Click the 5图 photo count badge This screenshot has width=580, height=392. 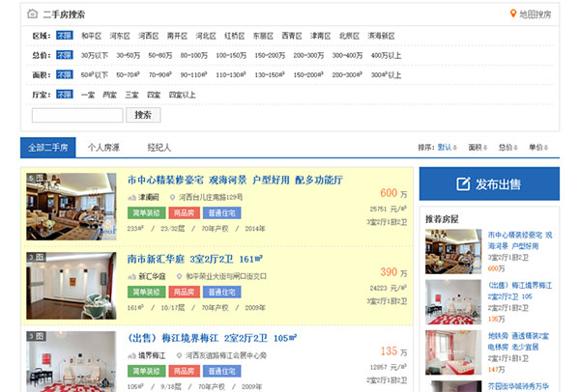click(x=36, y=178)
